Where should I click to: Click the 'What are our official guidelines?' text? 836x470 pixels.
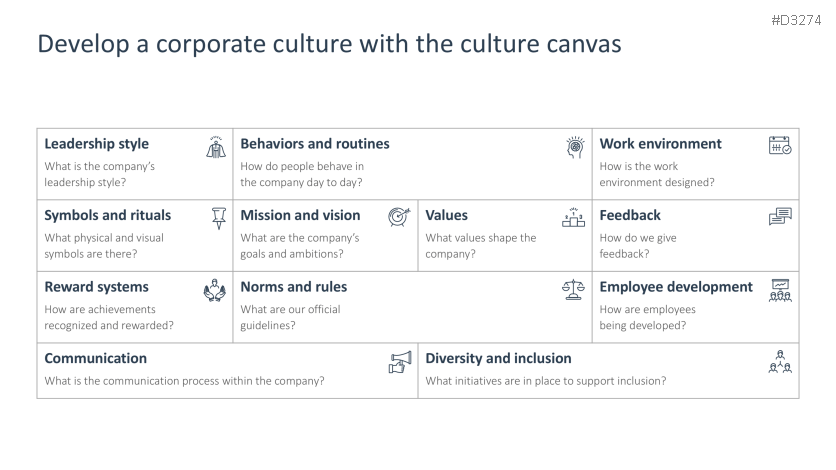[x=290, y=317]
